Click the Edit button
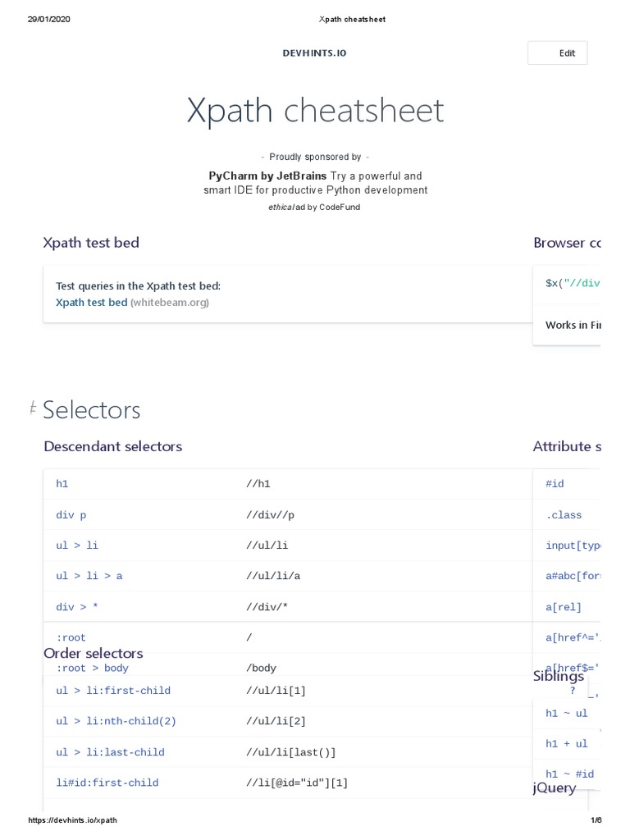Screen dimensions: 630x840 [558, 53]
